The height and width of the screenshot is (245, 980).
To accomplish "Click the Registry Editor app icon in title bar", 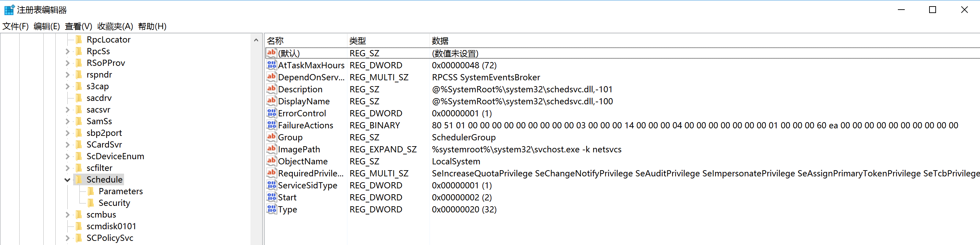I will click(9, 10).
